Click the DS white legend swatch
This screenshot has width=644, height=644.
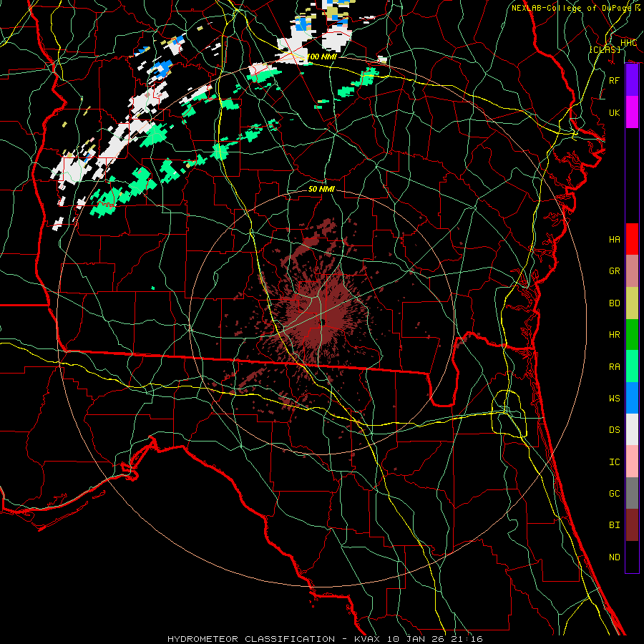pos(632,429)
